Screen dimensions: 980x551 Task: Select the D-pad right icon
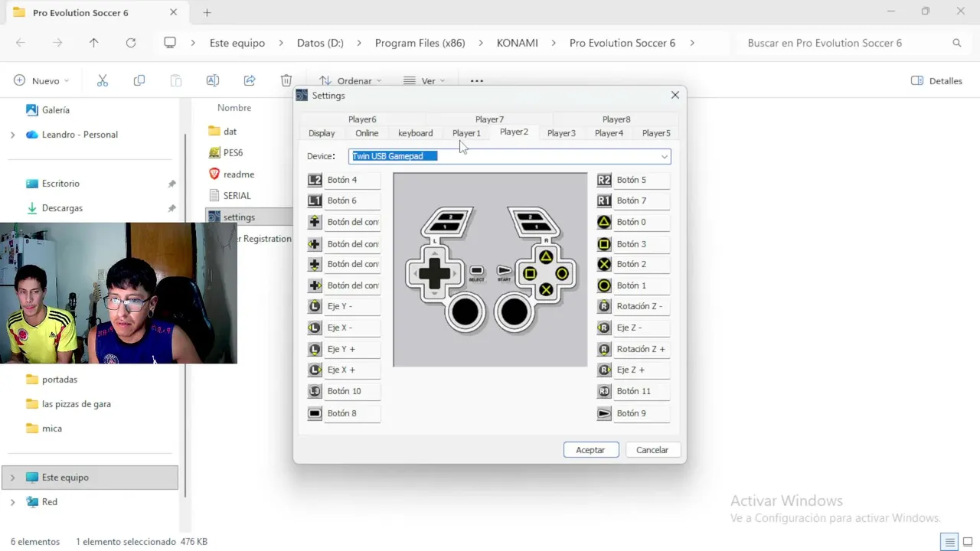point(315,285)
